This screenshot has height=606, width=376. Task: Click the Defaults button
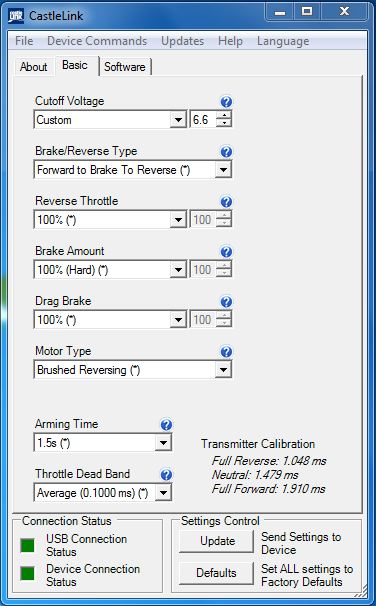tap(216, 573)
